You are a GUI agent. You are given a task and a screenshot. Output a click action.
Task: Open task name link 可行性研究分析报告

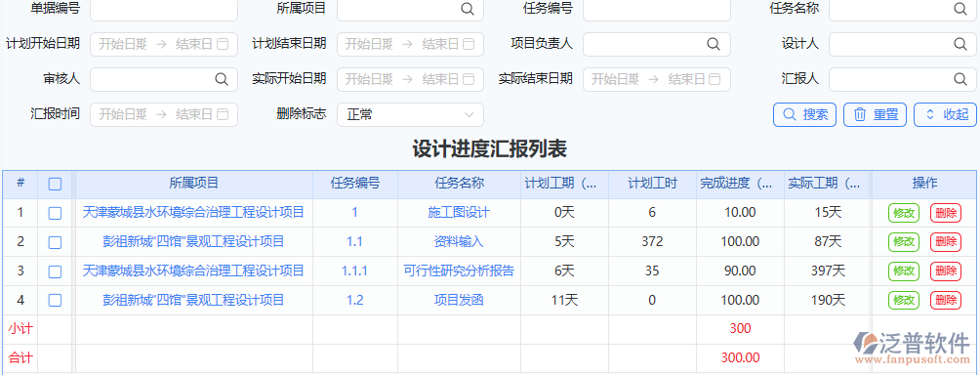[x=459, y=271]
